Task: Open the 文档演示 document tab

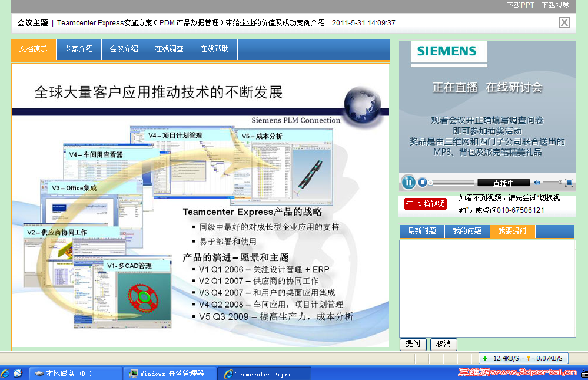Action: [x=34, y=49]
